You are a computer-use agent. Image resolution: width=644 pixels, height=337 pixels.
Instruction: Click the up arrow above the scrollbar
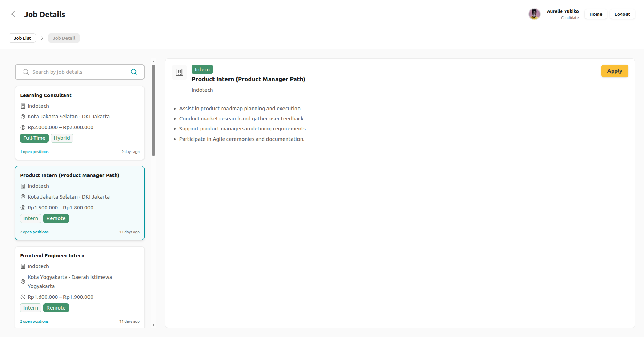153,61
